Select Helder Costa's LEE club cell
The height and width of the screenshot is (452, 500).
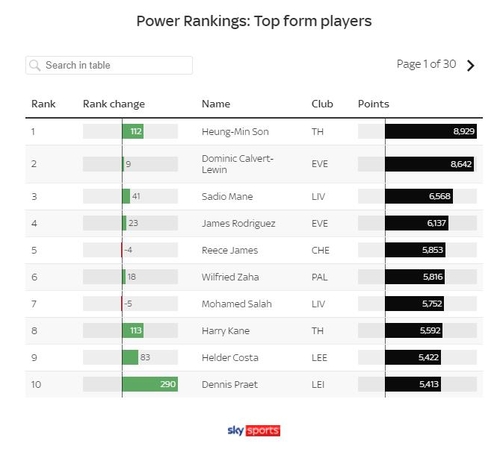pyautogui.click(x=319, y=358)
